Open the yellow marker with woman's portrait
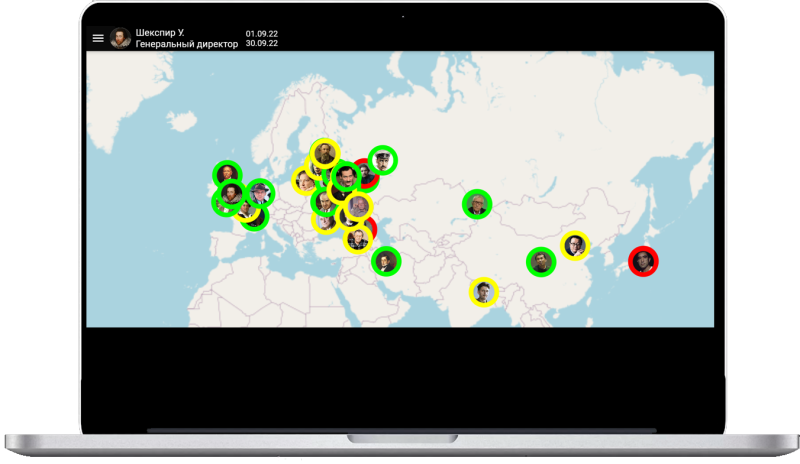 click(x=304, y=181)
